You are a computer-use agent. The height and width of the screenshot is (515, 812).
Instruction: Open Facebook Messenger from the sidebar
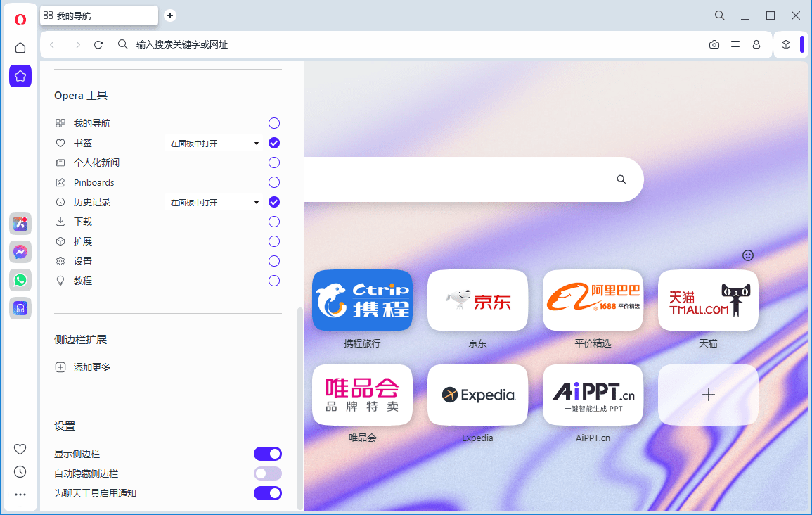[20, 252]
